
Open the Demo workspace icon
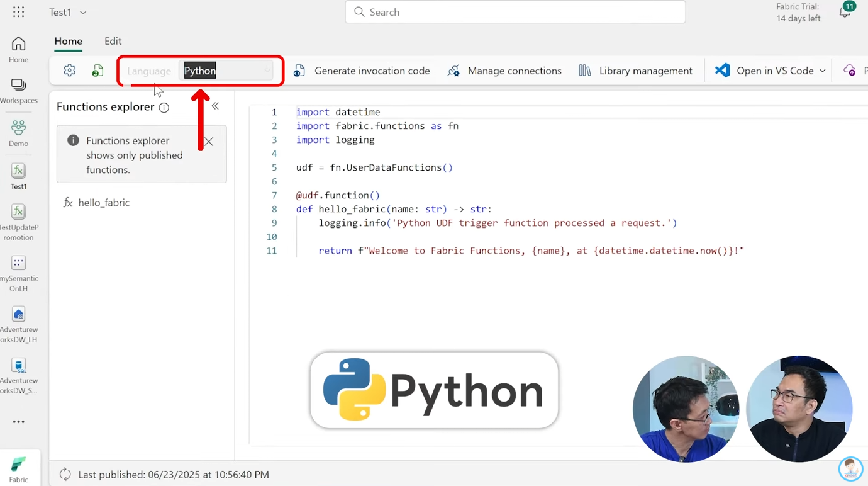18,132
